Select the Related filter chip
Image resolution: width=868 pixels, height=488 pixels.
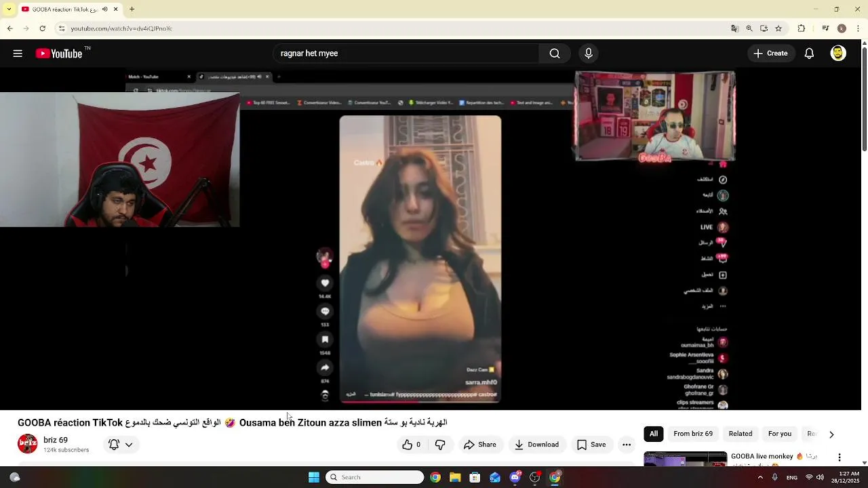point(741,434)
